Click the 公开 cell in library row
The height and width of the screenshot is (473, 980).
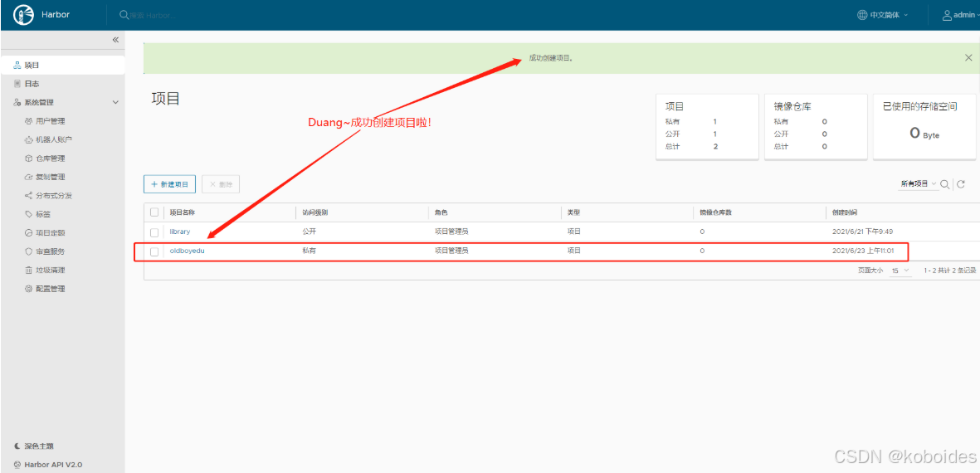pos(309,232)
